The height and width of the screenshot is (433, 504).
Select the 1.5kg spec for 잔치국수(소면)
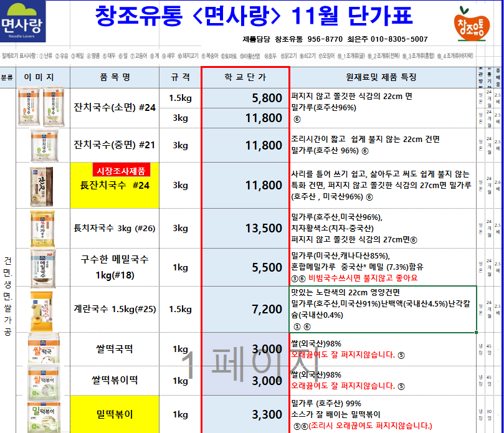pyautogui.click(x=180, y=98)
